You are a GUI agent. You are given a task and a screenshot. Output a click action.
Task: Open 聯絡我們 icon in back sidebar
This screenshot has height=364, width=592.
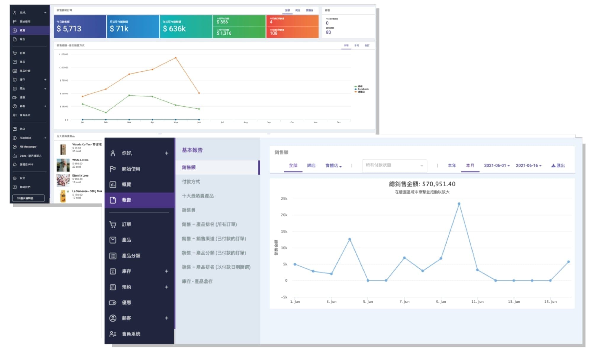15,187
